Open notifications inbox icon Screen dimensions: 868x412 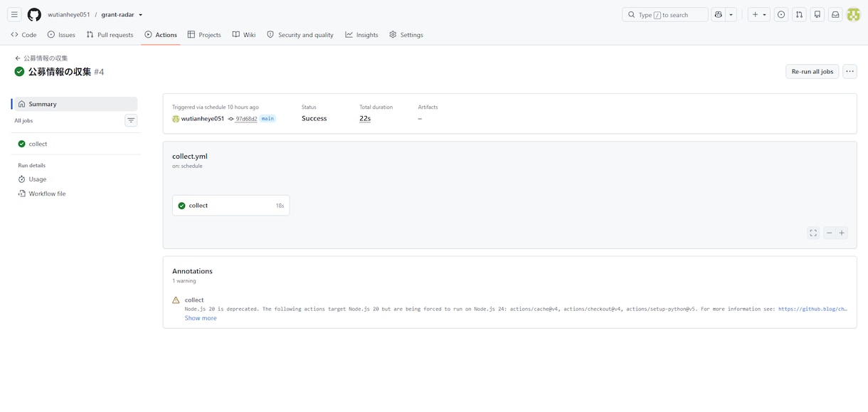pos(835,14)
